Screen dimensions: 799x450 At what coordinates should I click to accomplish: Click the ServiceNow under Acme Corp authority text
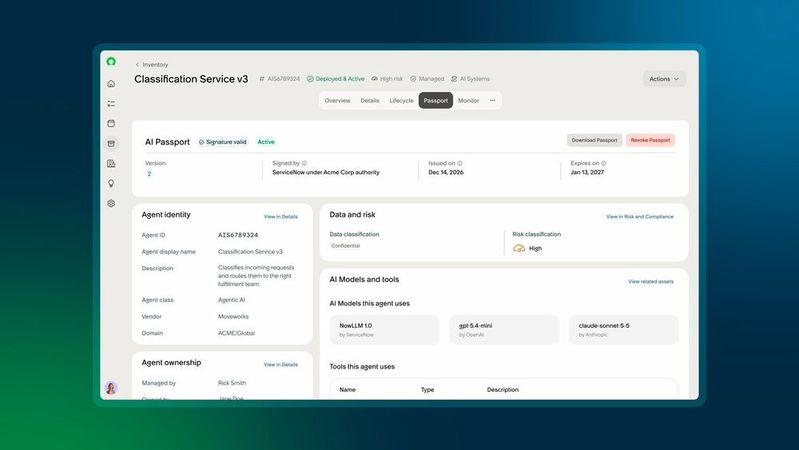click(326, 173)
